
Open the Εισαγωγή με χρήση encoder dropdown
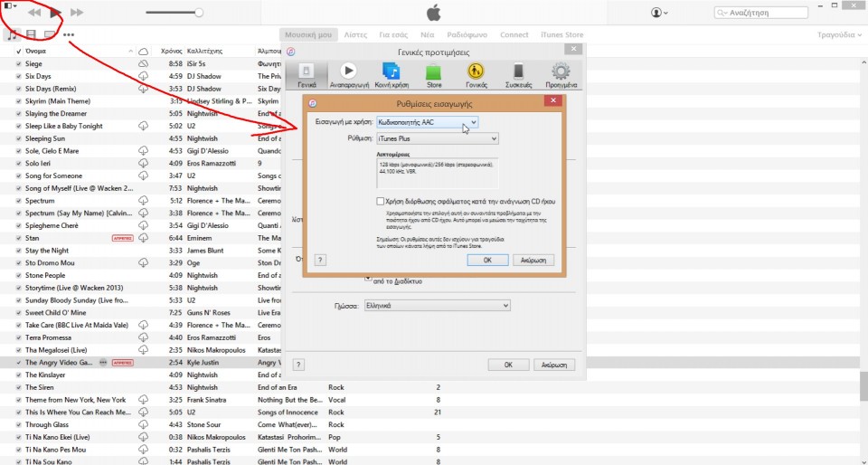(x=427, y=122)
